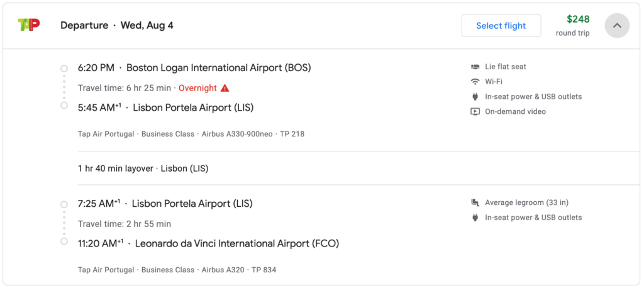Click the 1 hr 40 min layover row
The image size is (644, 288).
(x=143, y=169)
